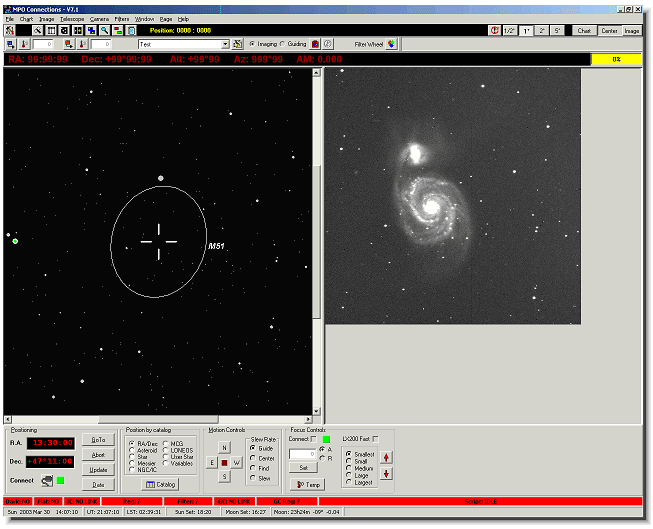Stop motion with red square button

click(x=224, y=463)
